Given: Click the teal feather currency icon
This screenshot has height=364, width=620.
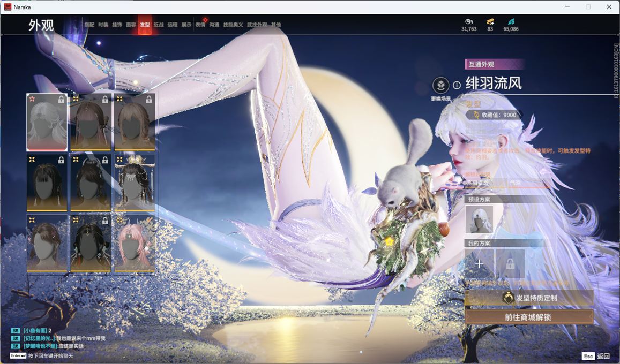Looking at the screenshot, I should tap(511, 21).
